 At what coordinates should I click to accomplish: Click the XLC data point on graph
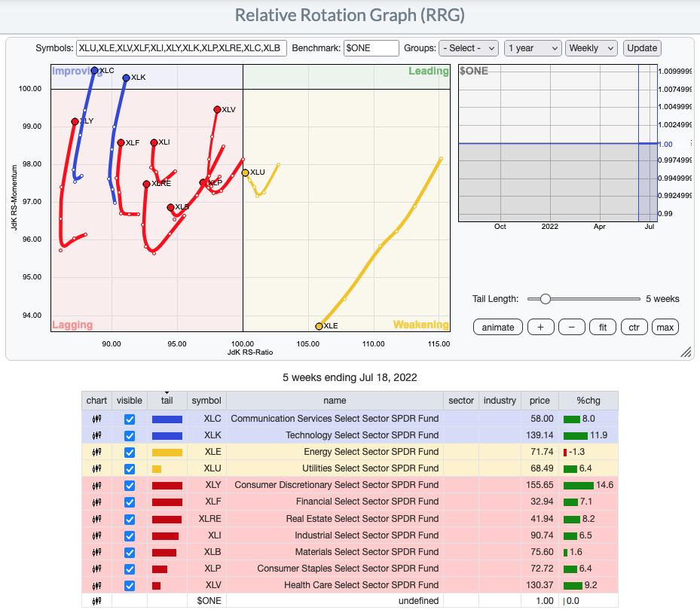(94, 71)
